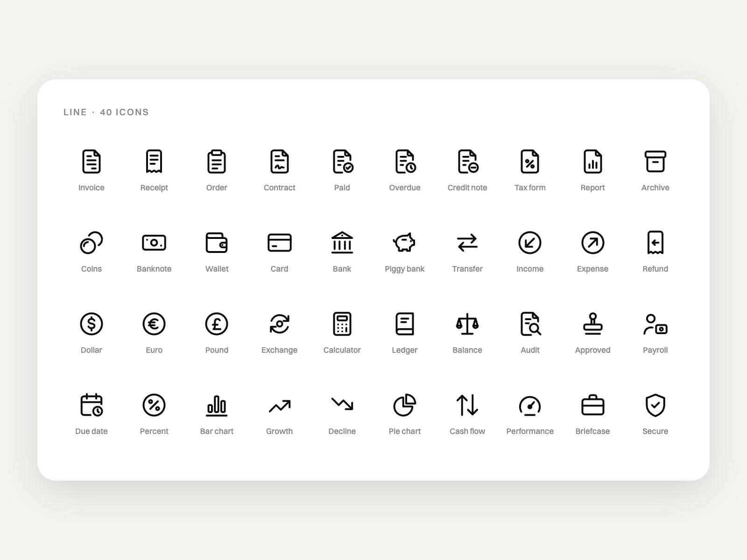Pick the Payroll person icon
This screenshot has width=747, height=560.
pyautogui.click(x=655, y=324)
